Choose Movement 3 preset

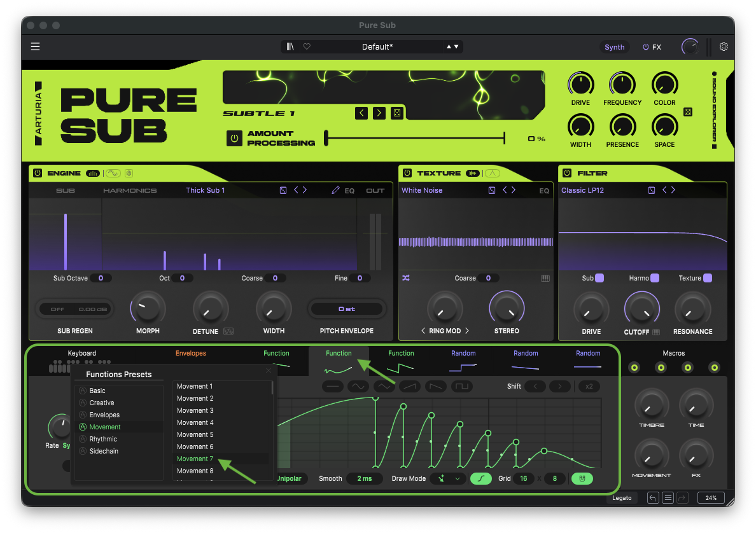(195, 411)
